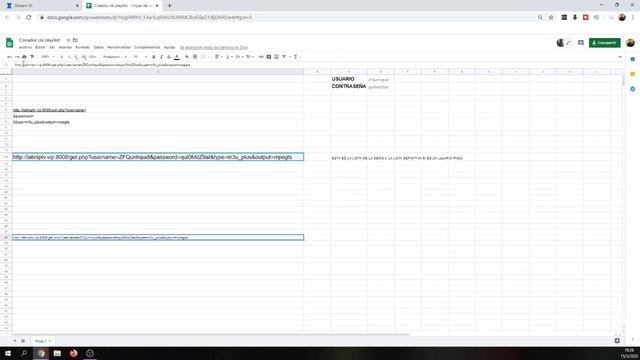640x360 pixels.
Task: Collapse the toolbar with the top-right arrow
Action: point(620,57)
